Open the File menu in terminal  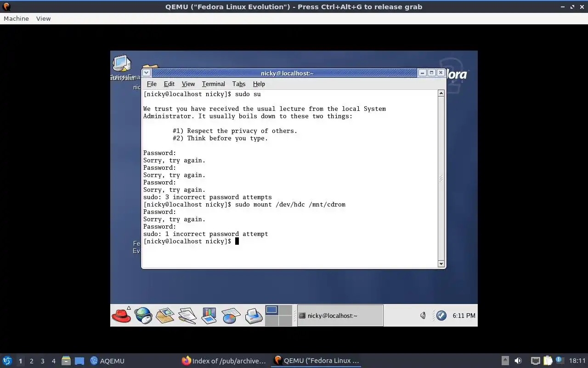(152, 84)
